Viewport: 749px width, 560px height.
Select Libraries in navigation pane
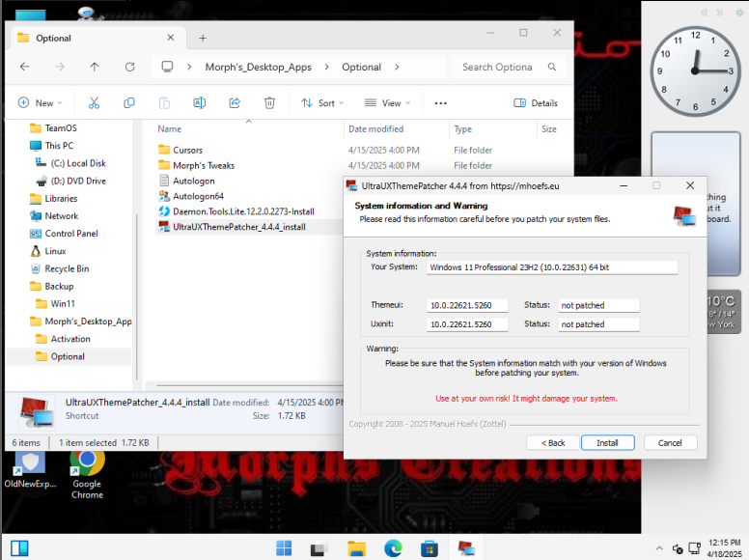point(61,198)
